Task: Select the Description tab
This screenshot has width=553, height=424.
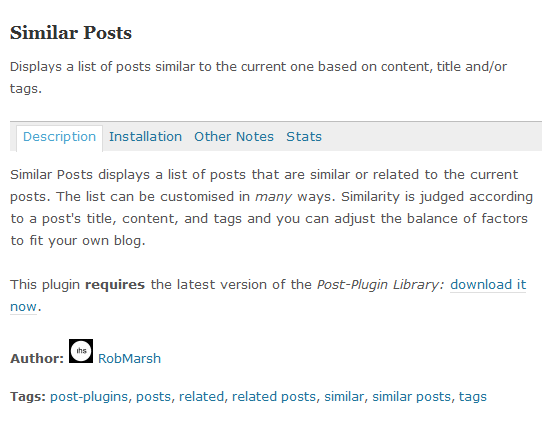Action: coord(59,137)
